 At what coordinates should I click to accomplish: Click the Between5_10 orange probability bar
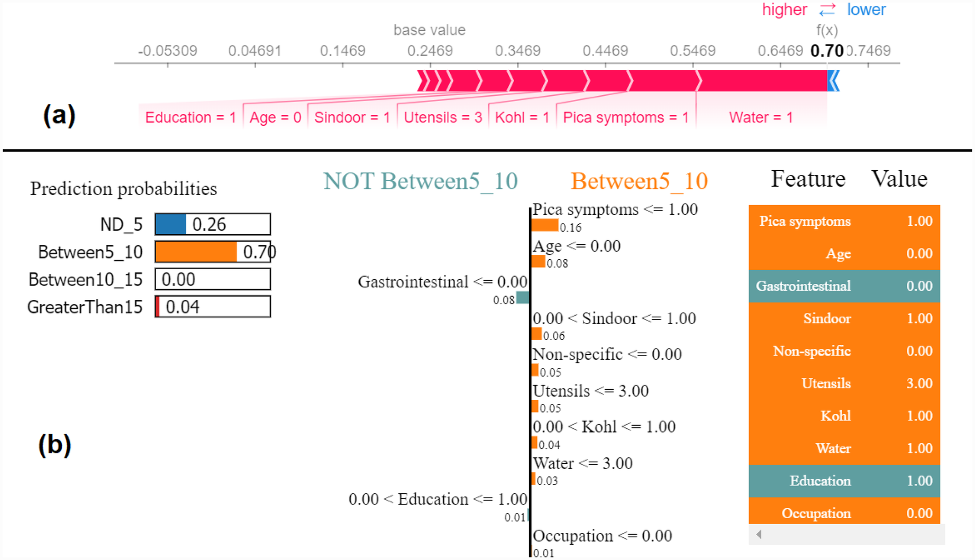pyautogui.click(x=196, y=252)
